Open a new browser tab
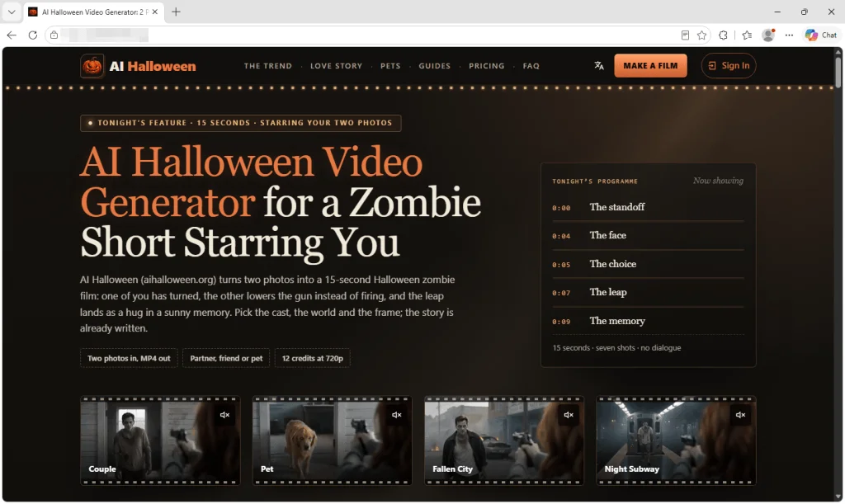This screenshot has height=504, width=845. tap(176, 12)
